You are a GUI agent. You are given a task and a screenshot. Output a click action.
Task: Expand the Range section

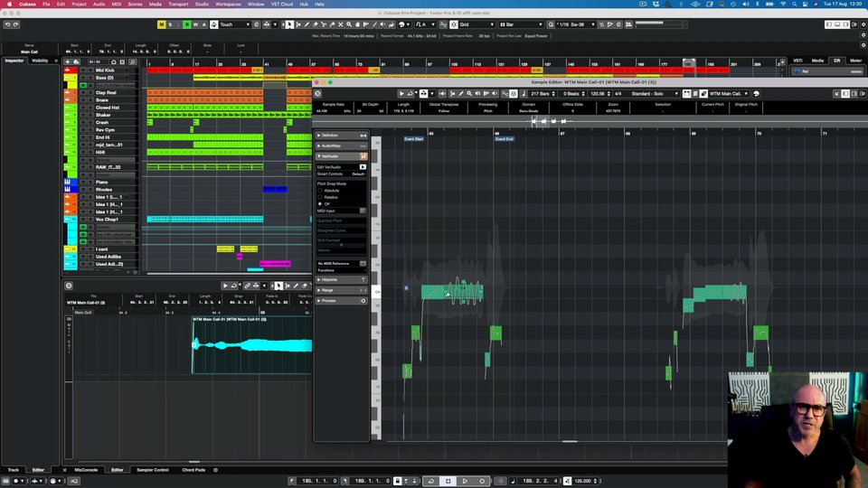(341, 290)
